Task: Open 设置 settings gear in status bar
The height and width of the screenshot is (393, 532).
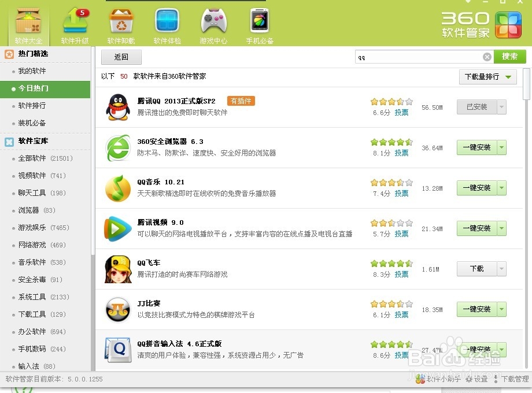Action: pos(476,379)
